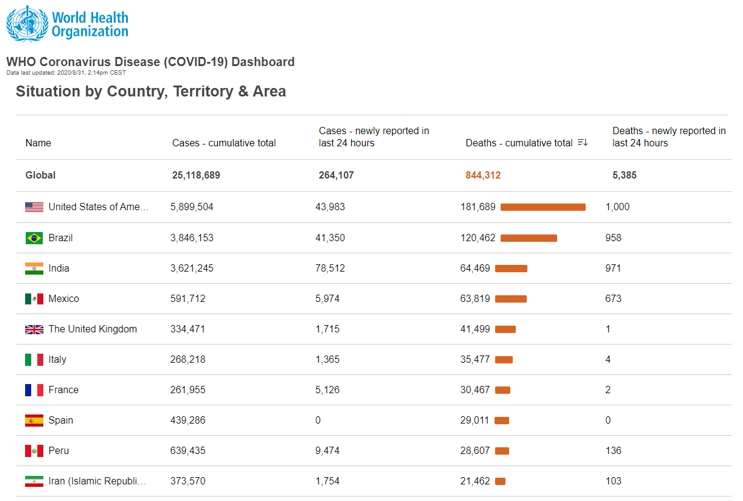Select the Global totals row label
Screen dimensions: 743x501
(41, 175)
